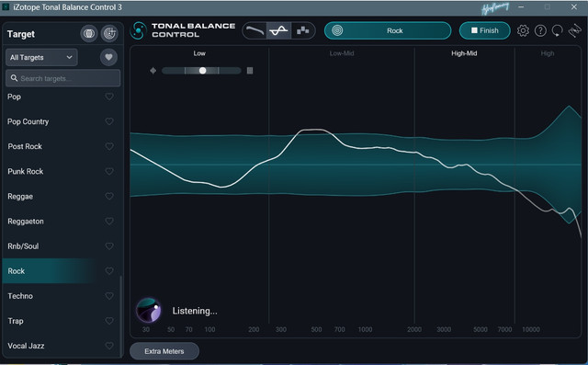Click the Listening... status text

pos(195,311)
